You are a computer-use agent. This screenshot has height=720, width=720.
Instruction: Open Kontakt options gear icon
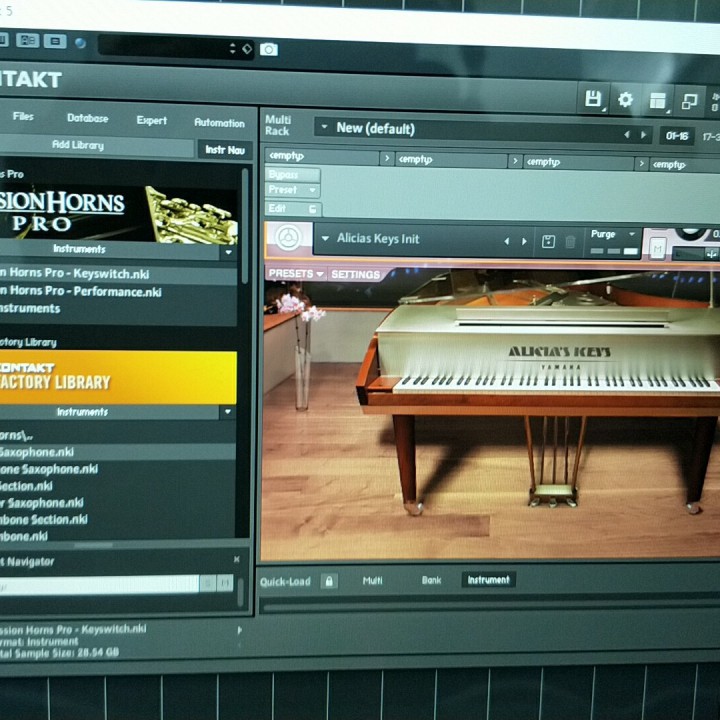[x=625, y=99]
